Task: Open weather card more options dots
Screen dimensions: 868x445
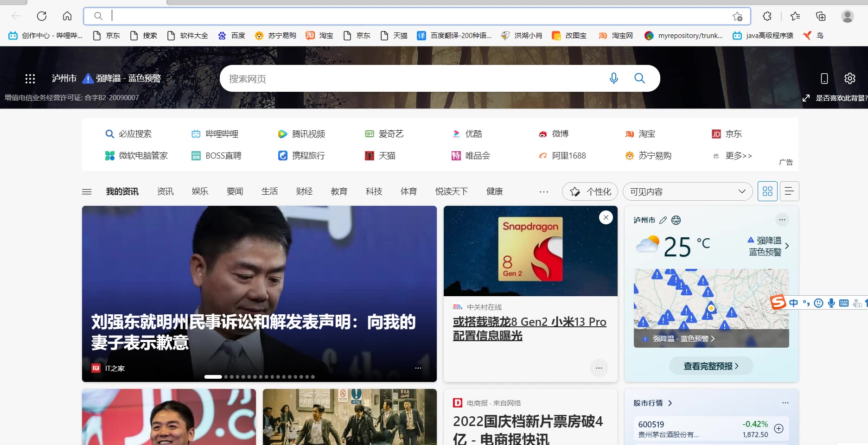Action: [782, 220]
